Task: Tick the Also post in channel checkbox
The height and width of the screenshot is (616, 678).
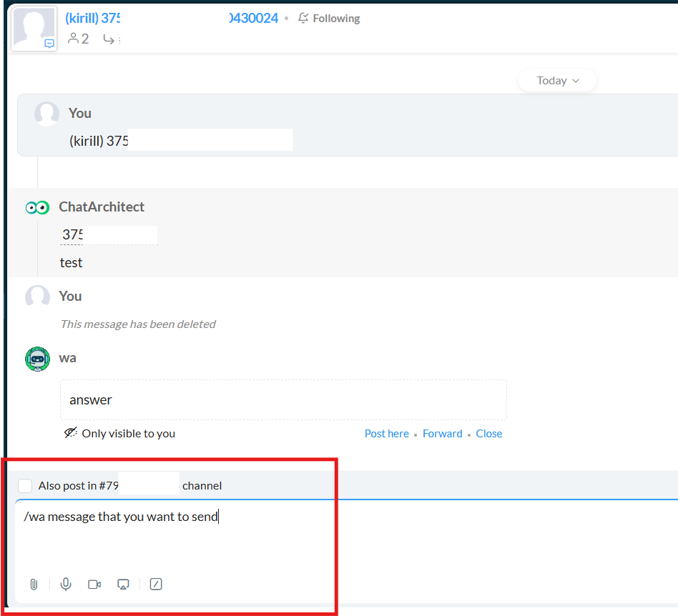Action: point(25,486)
